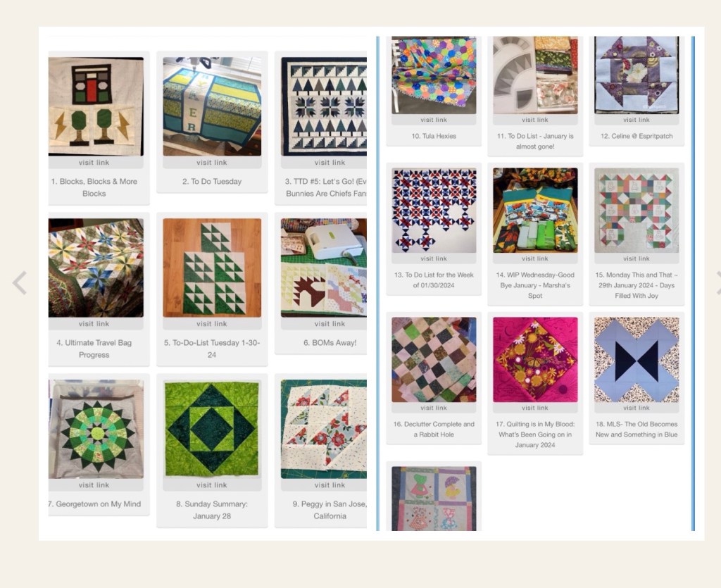Click To Do List for the Week of 01/30/2024
The width and height of the screenshot is (721, 588).
(x=434, y=280)
